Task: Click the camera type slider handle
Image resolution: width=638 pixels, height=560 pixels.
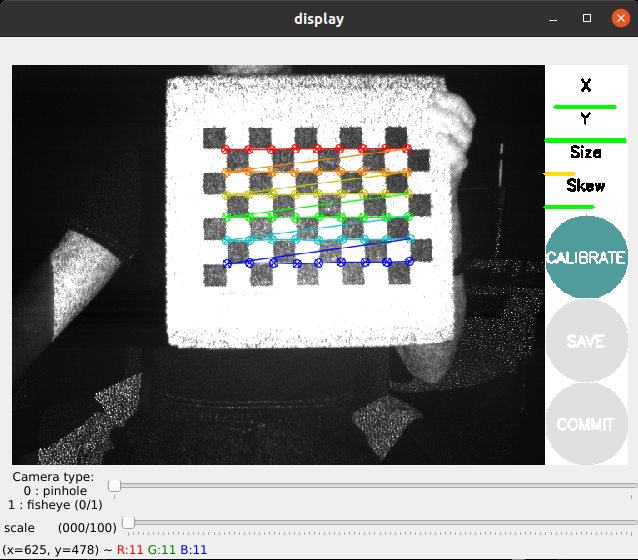Action: (x=114, y=486)
